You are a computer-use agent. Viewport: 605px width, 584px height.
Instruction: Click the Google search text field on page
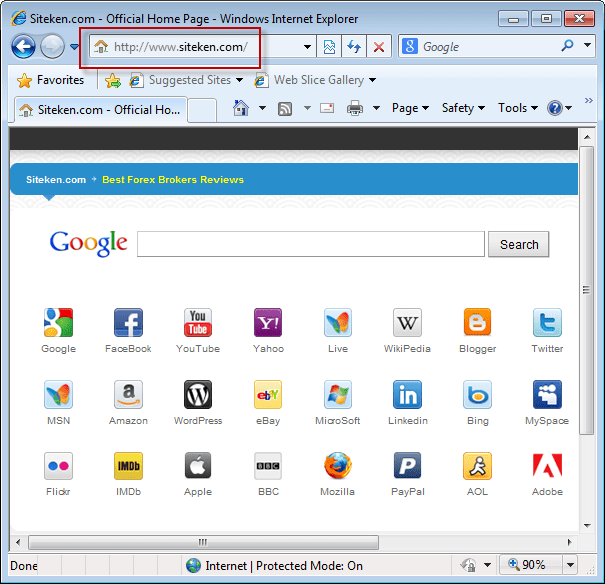(311, 244)
